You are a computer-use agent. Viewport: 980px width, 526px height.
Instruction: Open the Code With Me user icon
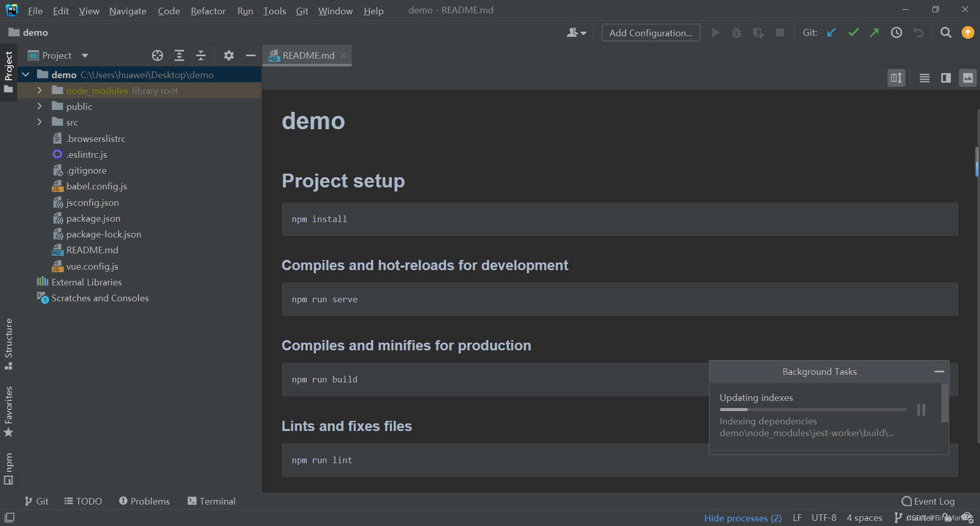click(x=576, y=33)
